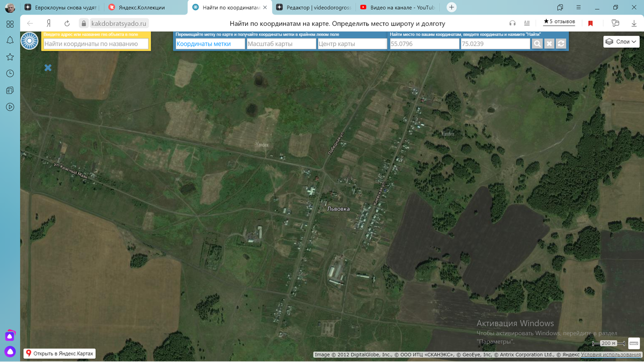Click the page title text in the address bar
This screenshot has width=644, height=362.
(337, 24)
